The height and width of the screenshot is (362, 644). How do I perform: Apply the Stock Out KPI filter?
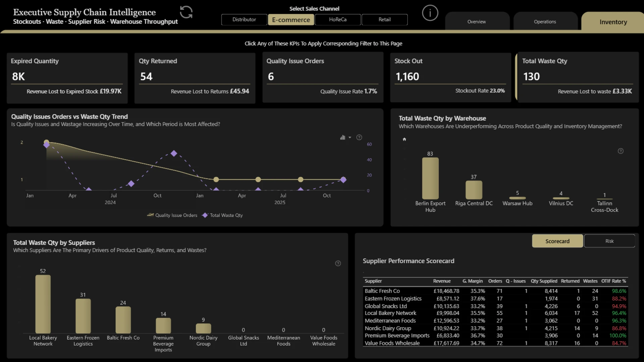click(x=450, y=77)
